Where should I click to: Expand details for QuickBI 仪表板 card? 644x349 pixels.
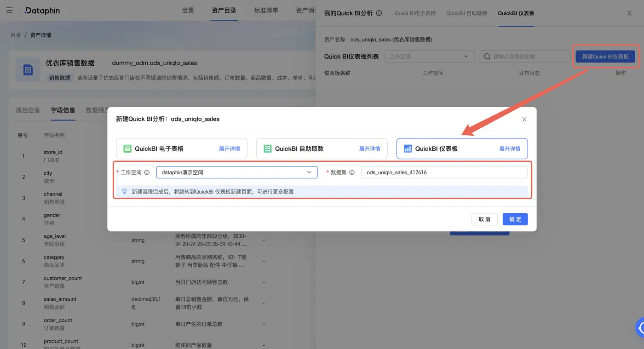point(510,149)
